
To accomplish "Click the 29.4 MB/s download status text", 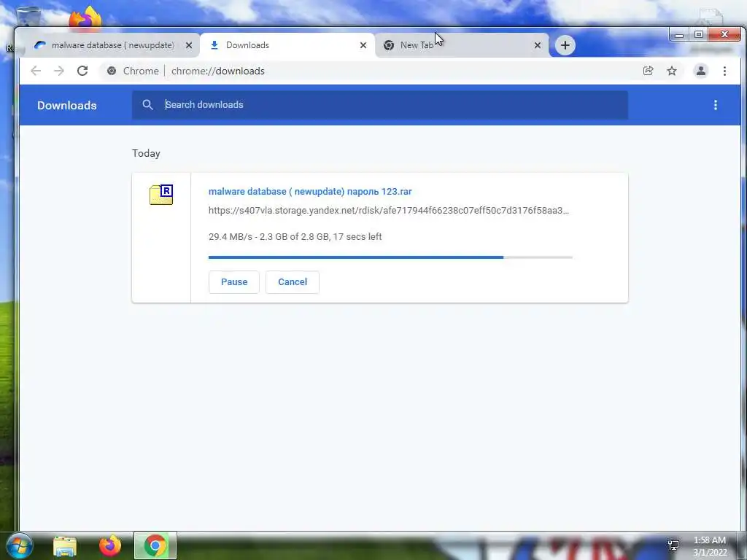I will (x=295, y=237).
